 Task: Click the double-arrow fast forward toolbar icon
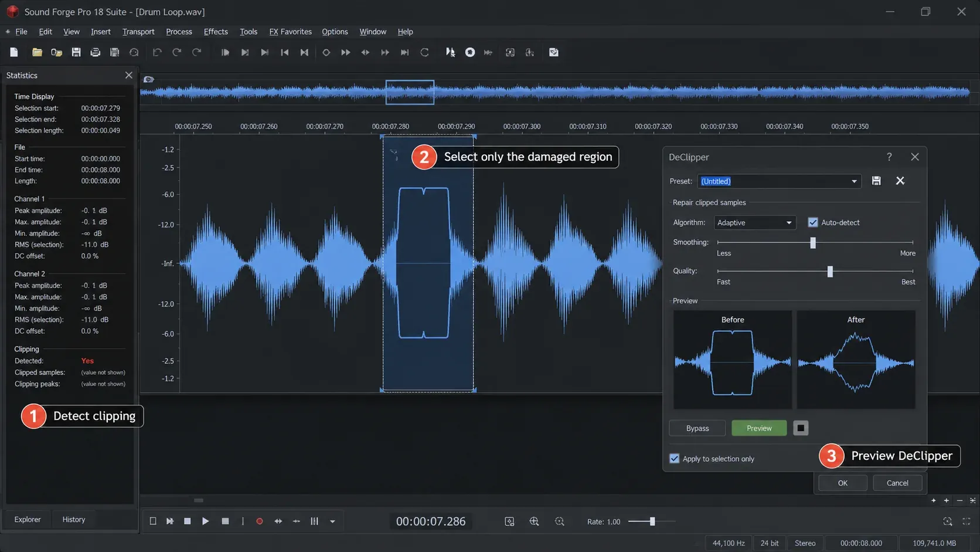[x=346, y=52]
